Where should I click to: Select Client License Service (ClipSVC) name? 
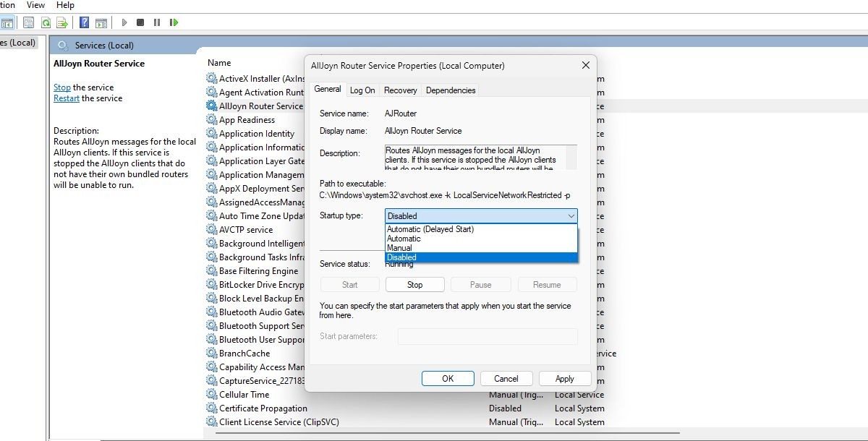tap(278, 422)
